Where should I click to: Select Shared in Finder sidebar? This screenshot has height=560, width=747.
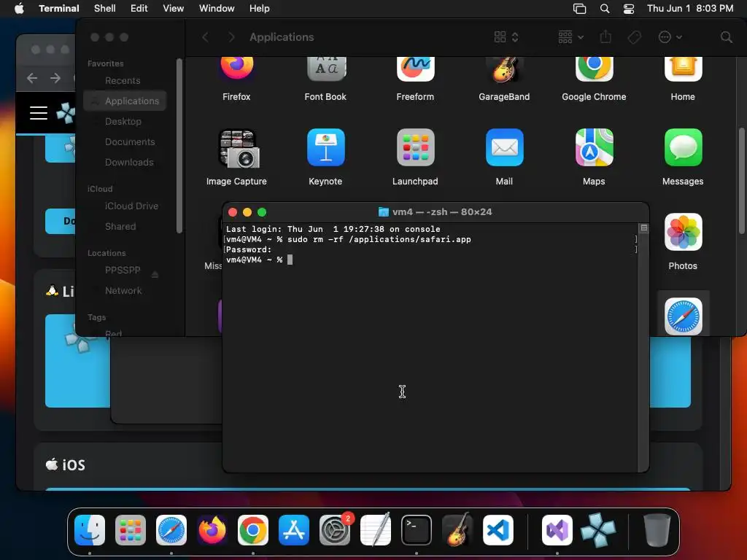(x=125, y=227)
